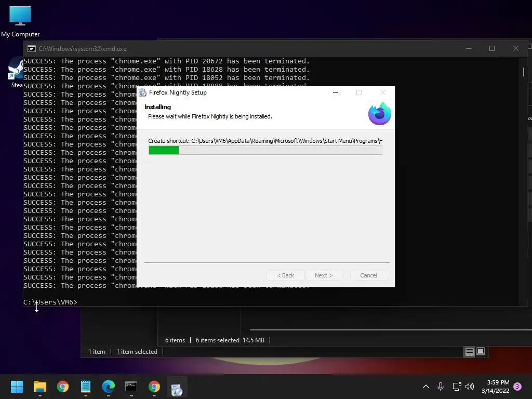
Task: Open File Explorer from the taskbar
Action: (x=39, y=387)
